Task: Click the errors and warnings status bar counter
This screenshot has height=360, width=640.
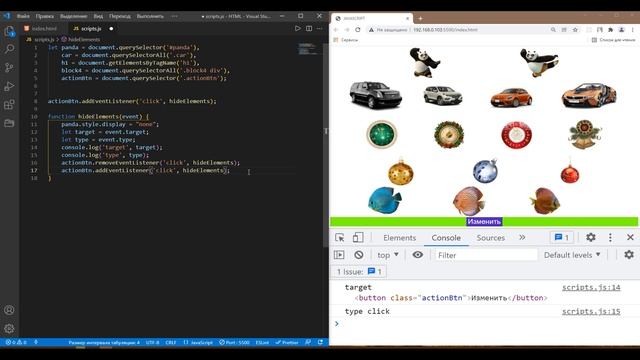Action: point(16,342)
